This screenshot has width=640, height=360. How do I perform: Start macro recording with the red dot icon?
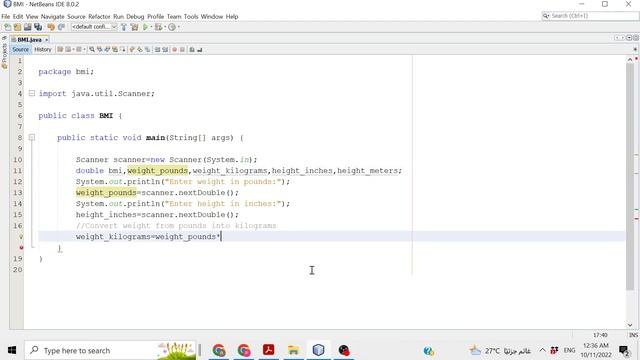(175, 49)
